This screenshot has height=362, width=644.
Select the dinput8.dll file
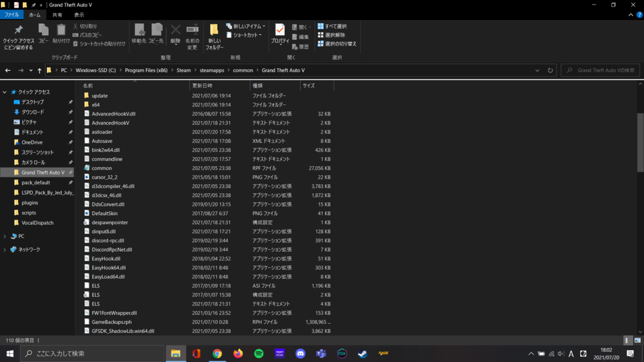coord(104,232)
